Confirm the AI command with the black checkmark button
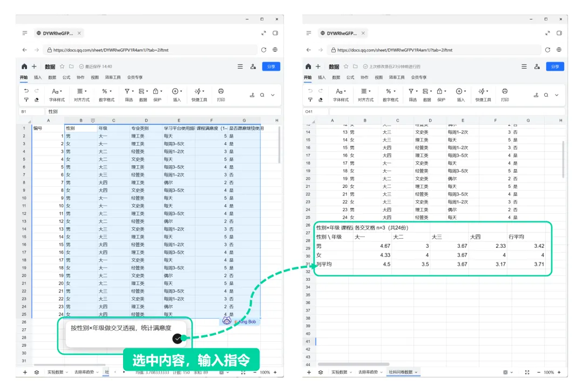Screen dimensions: 583x392 click(x=178, y=339)
